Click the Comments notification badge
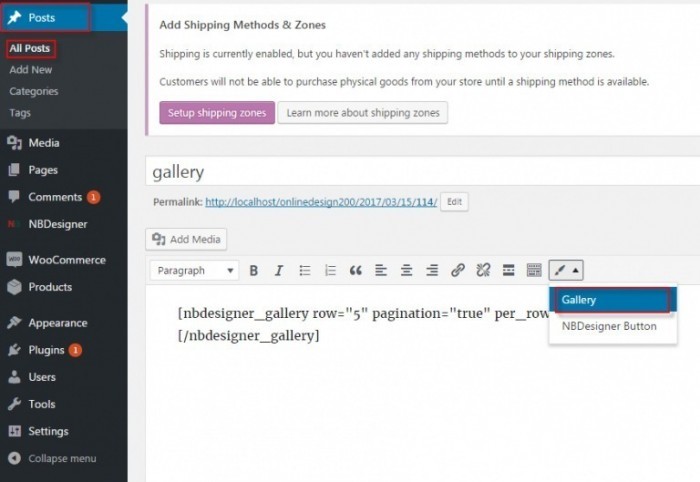This screenshot has width=700, height=482. pyautogui.click(x=93, y=197)
